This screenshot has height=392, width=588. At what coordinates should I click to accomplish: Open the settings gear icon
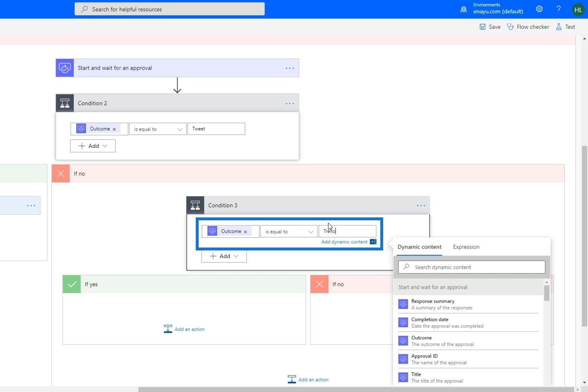(x=539, y=9)
